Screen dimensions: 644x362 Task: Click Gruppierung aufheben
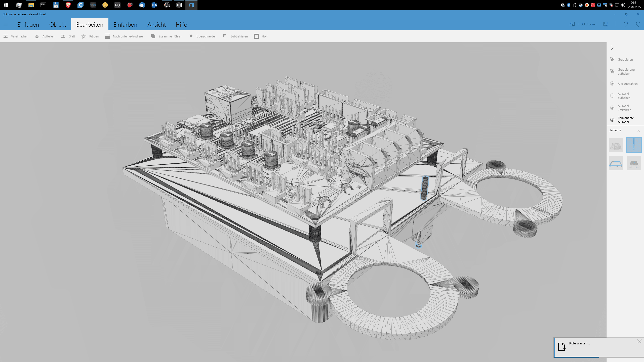tap(622, 72)
